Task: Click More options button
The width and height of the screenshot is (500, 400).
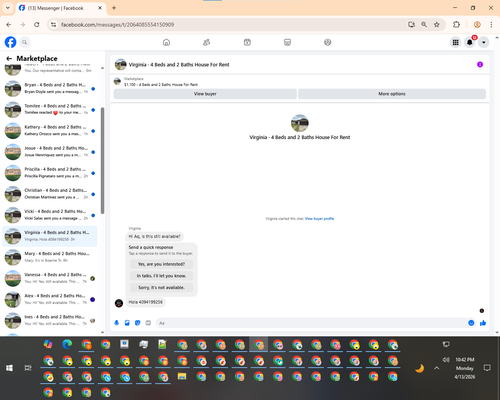Action: tap(392, 94)
